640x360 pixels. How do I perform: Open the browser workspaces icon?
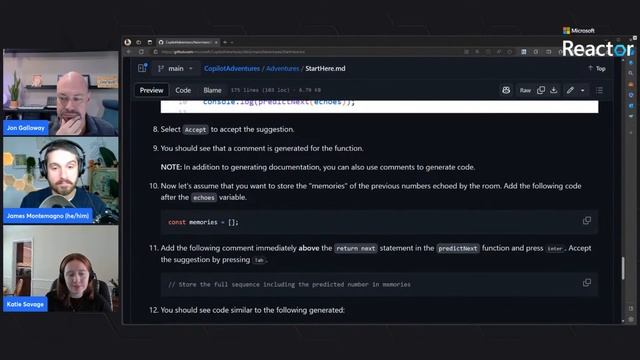pyautogui.click(x=139, y=42)
